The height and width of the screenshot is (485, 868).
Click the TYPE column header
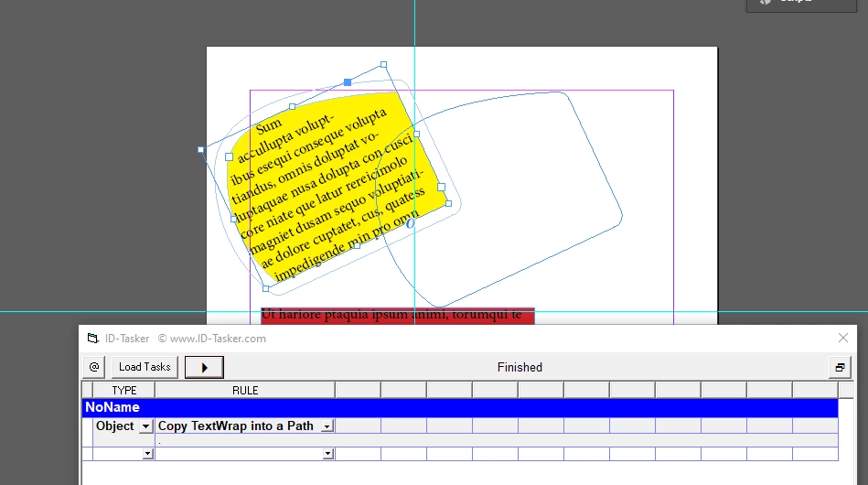(x=124, y=391)
